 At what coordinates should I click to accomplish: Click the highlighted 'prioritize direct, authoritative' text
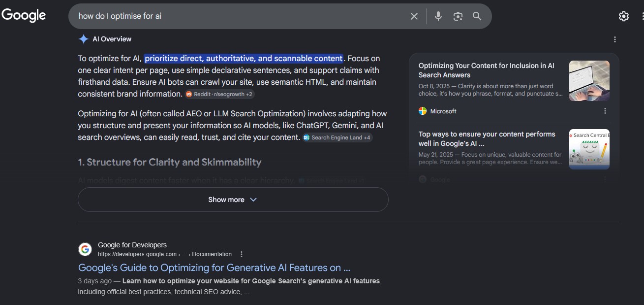coord(244,58)
